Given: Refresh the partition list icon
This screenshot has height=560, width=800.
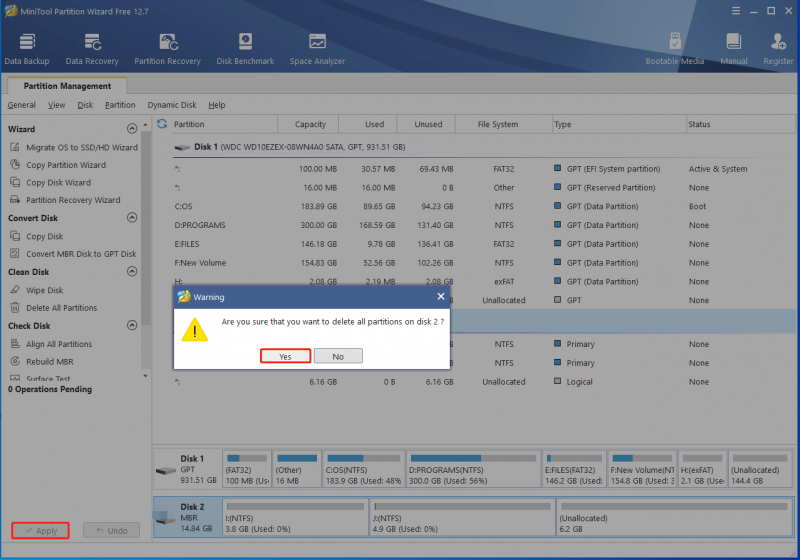Looking at the screenshot, I should 162,124.
